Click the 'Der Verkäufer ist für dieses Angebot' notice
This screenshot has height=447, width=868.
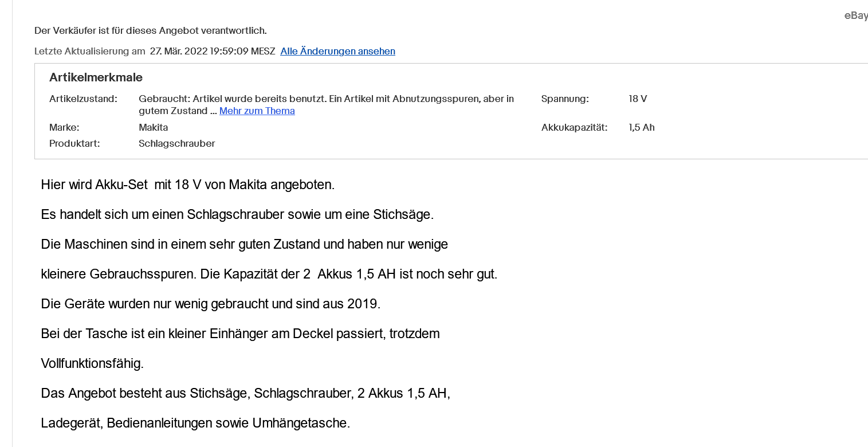pos(150,30)
